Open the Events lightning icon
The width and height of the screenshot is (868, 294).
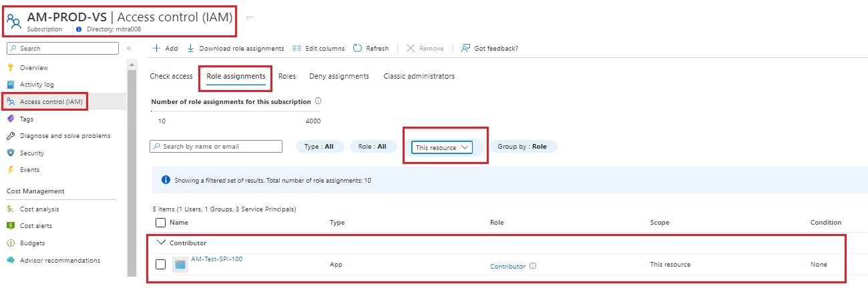pyautogui.click(x=11, y=170)
